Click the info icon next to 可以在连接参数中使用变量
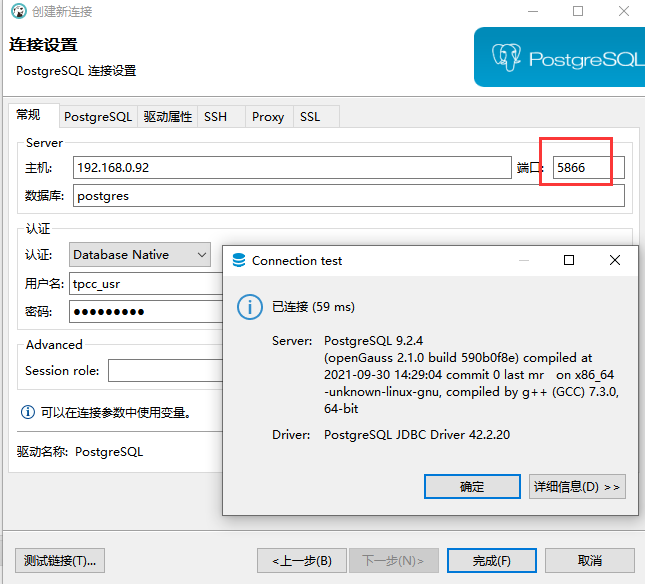Screen dimensions: 645x584 pos(28,412)
